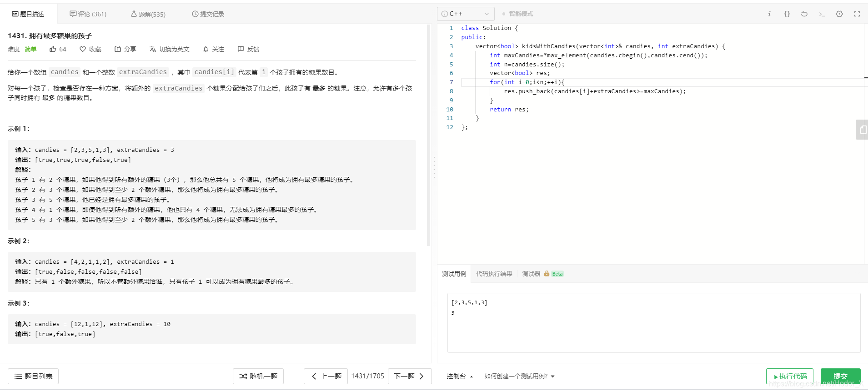
Task: Select the 测试用例 tab
Action: click(x=454, y=274)
